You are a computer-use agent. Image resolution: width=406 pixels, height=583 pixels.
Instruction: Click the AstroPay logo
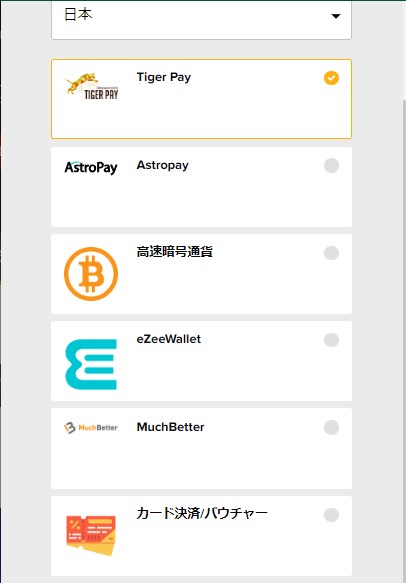point(91,168)
